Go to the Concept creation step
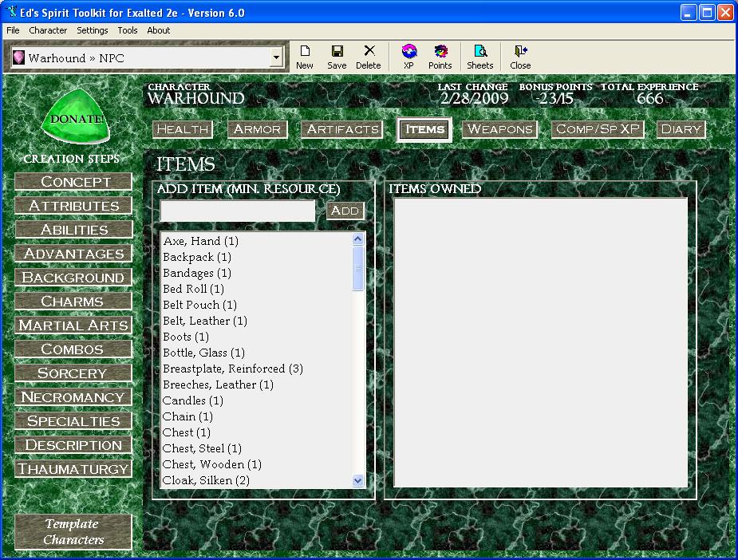The width and height of the screenshot is (738, 560). (x=73, y=181)
